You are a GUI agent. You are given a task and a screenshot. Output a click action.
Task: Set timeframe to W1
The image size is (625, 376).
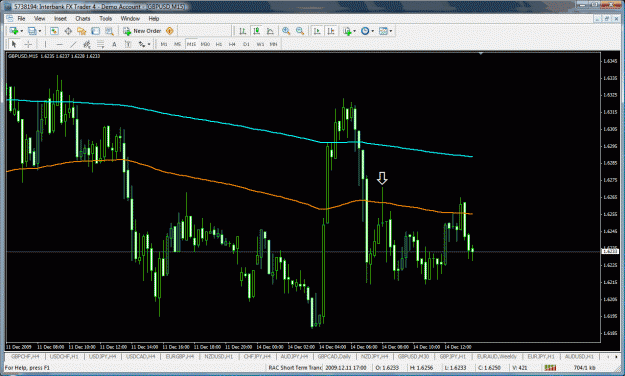260,44
